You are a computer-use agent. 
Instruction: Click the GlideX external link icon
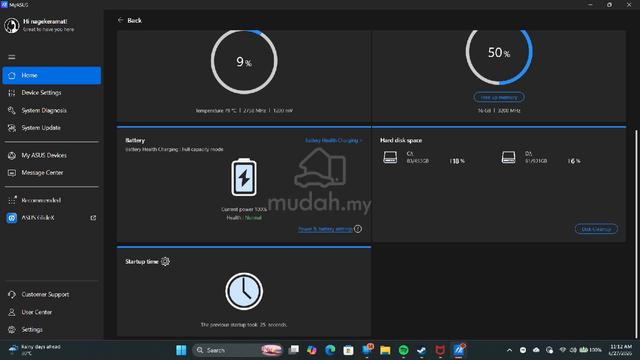(x=93, y=218)
